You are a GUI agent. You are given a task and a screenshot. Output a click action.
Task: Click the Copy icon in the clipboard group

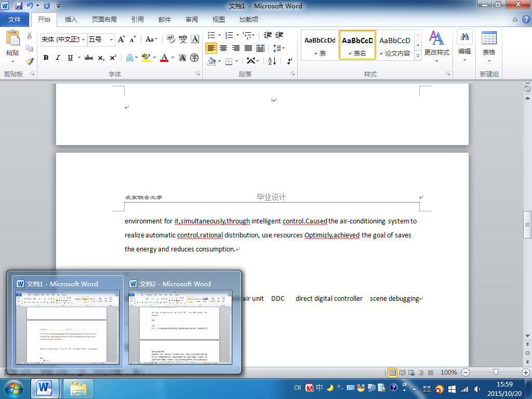pyautogui.click(x=30, y=48)
